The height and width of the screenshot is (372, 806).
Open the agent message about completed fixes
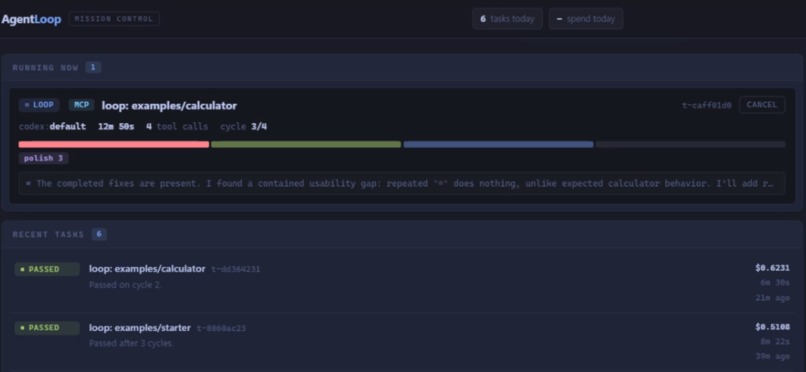402,183
